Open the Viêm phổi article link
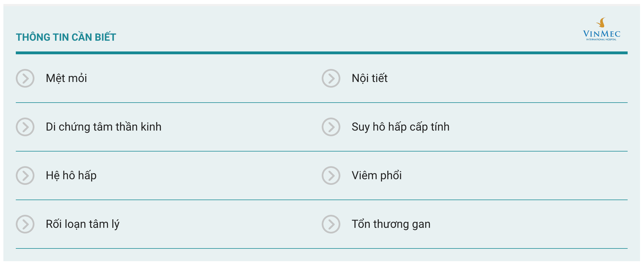Screen dimensions: 644x264 pos(376,176)
